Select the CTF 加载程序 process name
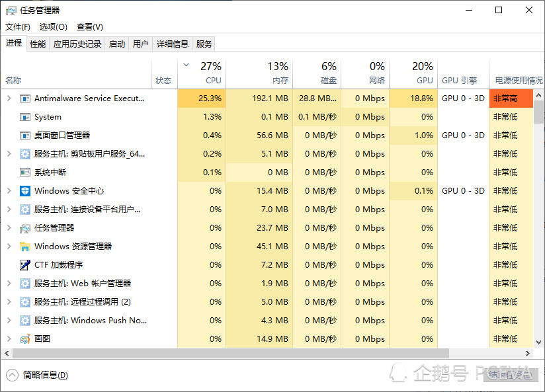This screenshot has height=392, width=545. (x=59, y=265)
